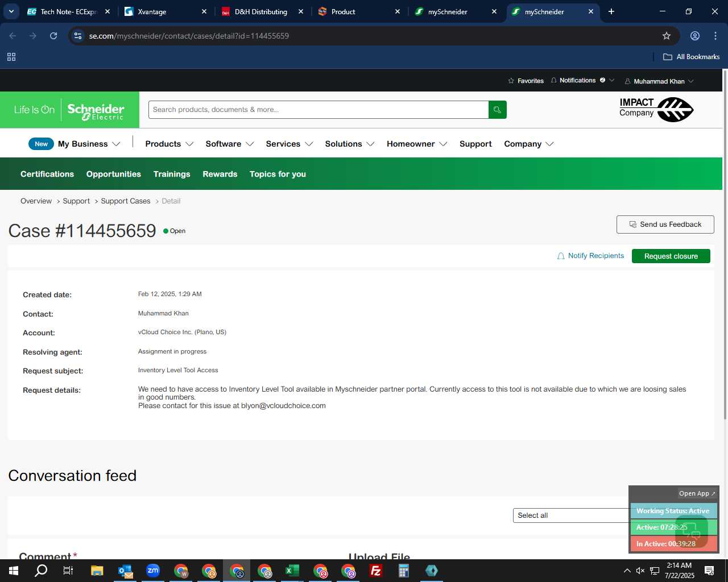Screen dimensions: 728x582
Task: Go to Certifications section
Action: click(x=47, y=174)
